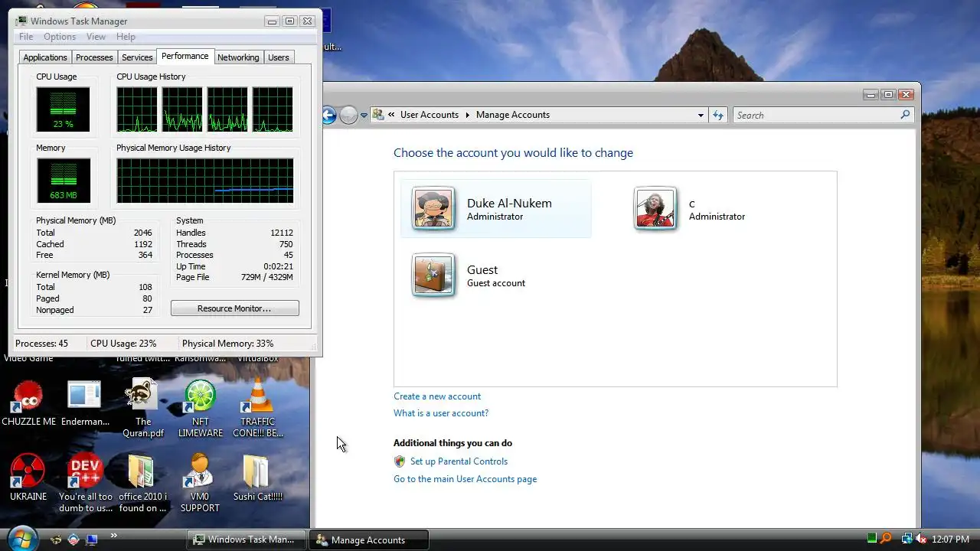980x551 pixels.
Task: Click the second quick launch icon
Action: pos(73,540)
